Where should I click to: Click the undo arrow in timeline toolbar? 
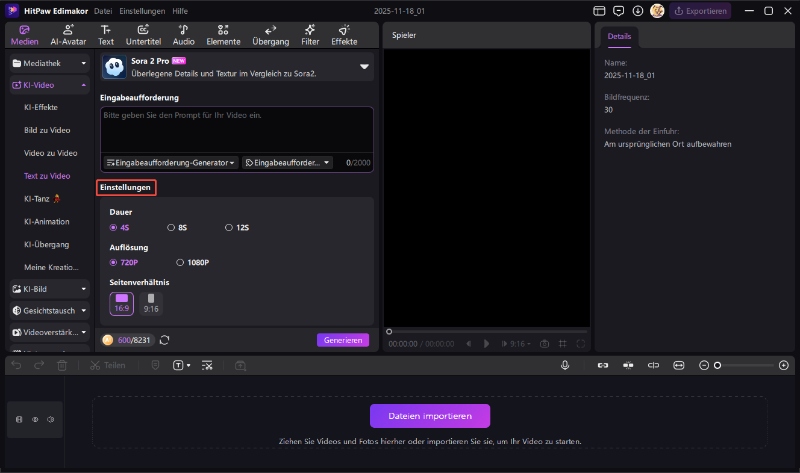coord(16,365)
